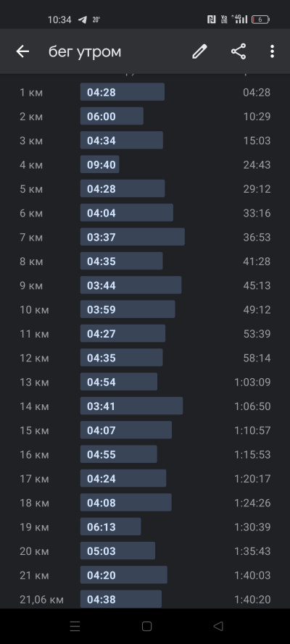
Task: Tap the Android home square icon
Action: [x=146, y=626]
